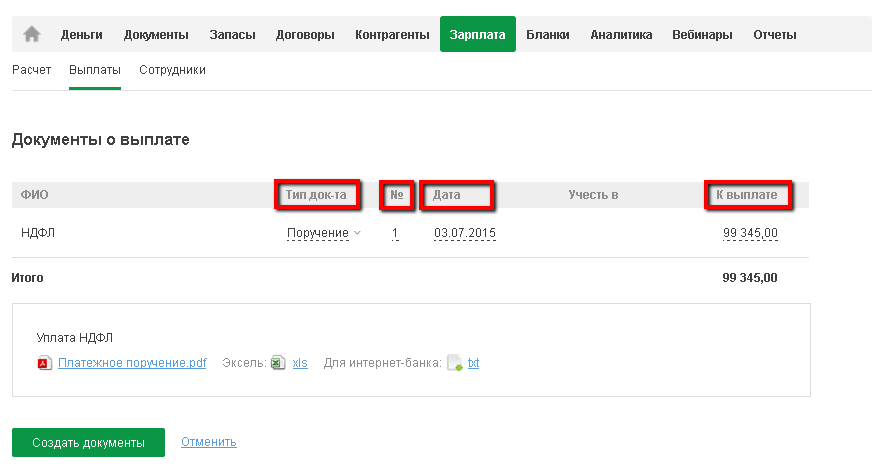Expand the Поручение document type dropdown
This screenshot has width=883, height=472.
tap(324, 233)
